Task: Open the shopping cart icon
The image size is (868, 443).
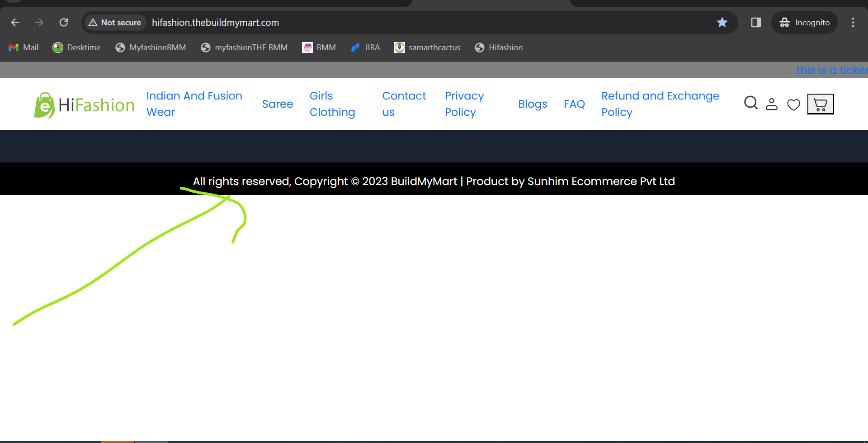Action: tap(820, 104)
